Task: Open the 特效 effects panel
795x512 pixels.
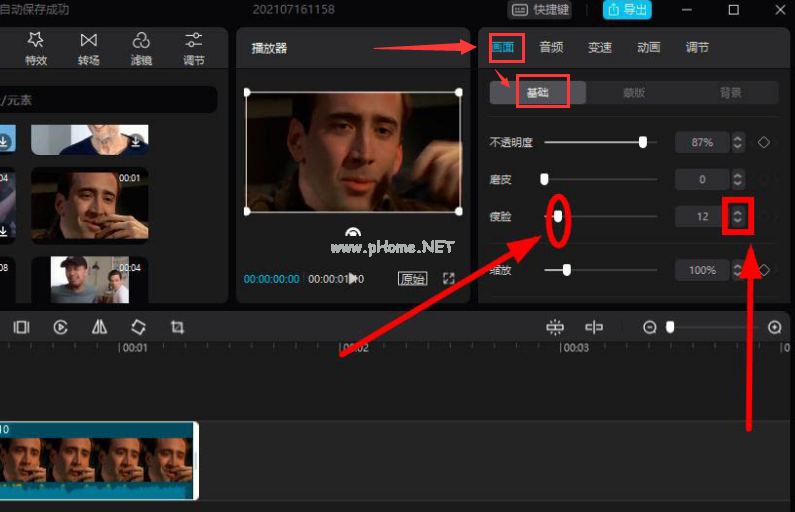Action: (x=36, y=49)
